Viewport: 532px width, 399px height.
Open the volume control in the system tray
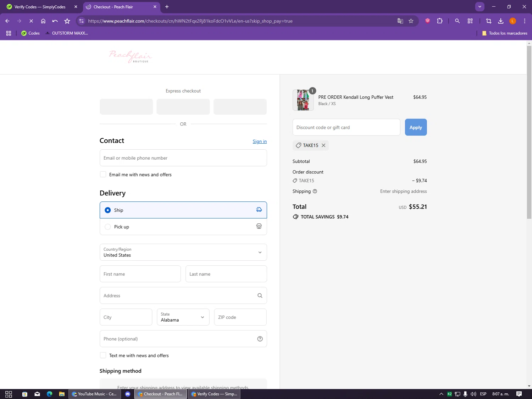(473, 394)
